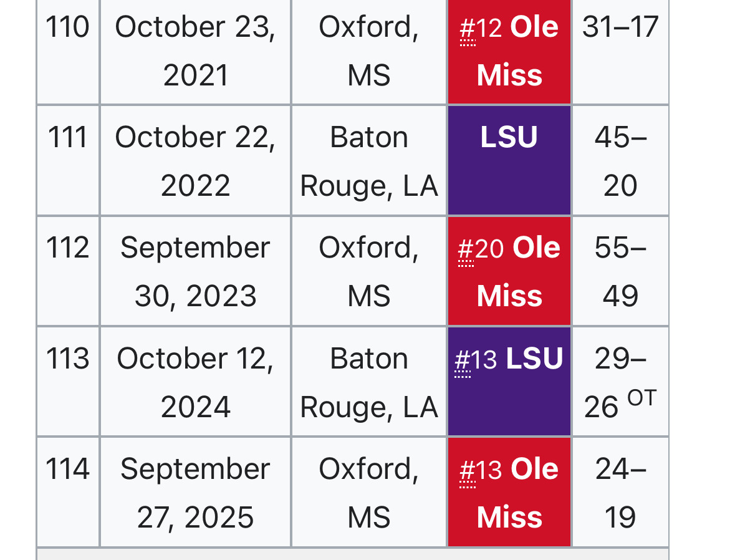This screenshot has height=560, width=735.
Task: Select game number 112 cell
Action: 68,271
